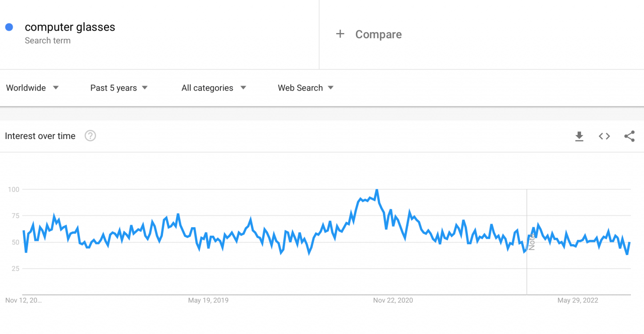Open the All categories dropdown

click(213, 88)
